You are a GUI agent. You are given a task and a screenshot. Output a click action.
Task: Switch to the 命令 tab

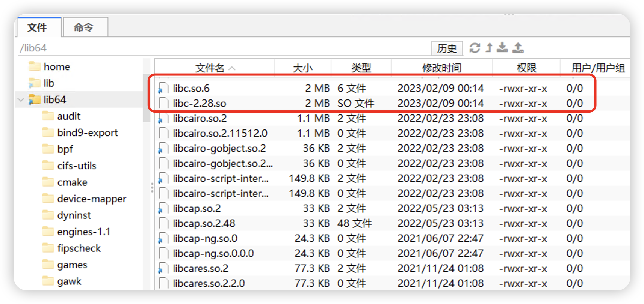click(x=84, y=27)
